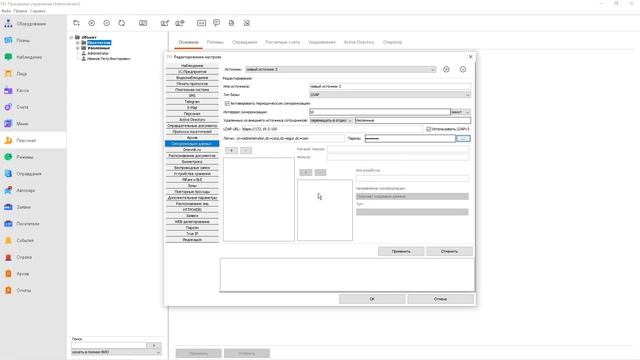Click the Применить button in the dialog
Viewport: 640px width, 360px height.
401,251
